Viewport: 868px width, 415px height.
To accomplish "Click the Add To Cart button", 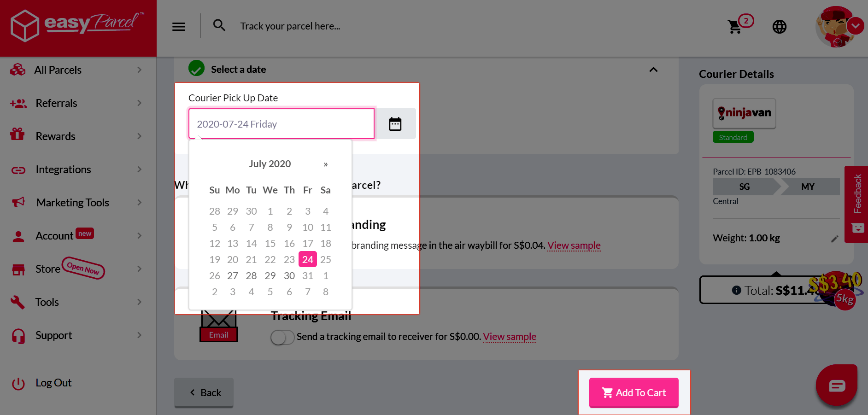I will click(x=633, y=393).
